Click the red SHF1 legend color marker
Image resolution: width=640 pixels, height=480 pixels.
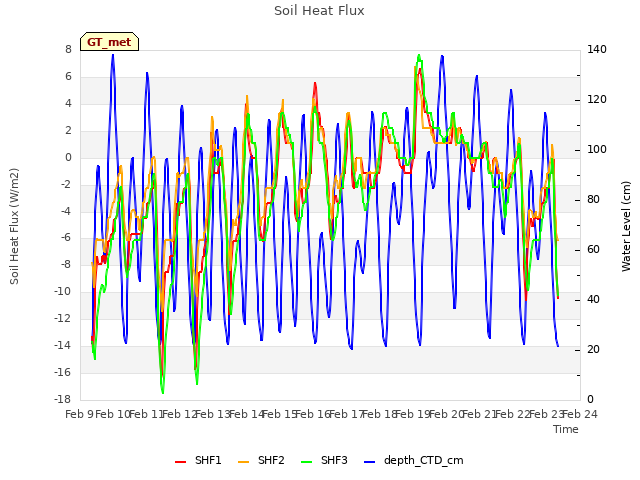click(x=180, y=462)
